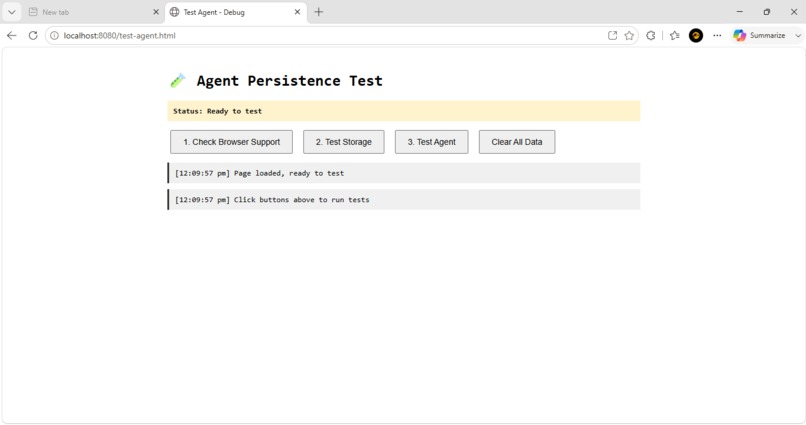806x425 pixels.
Task: Click 1. Check Browser Support button
Action: 231,142
